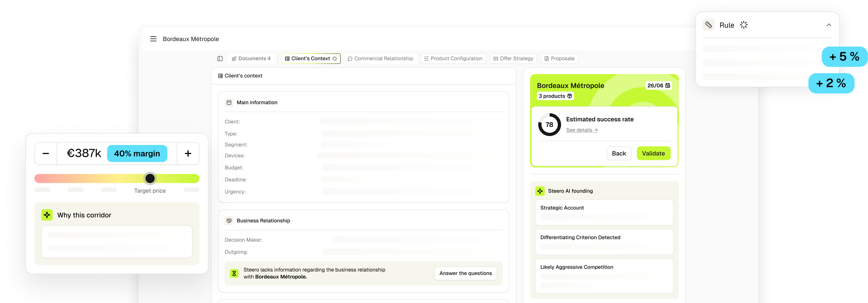Toggle the sidebar panel icon

coord(220,59)
